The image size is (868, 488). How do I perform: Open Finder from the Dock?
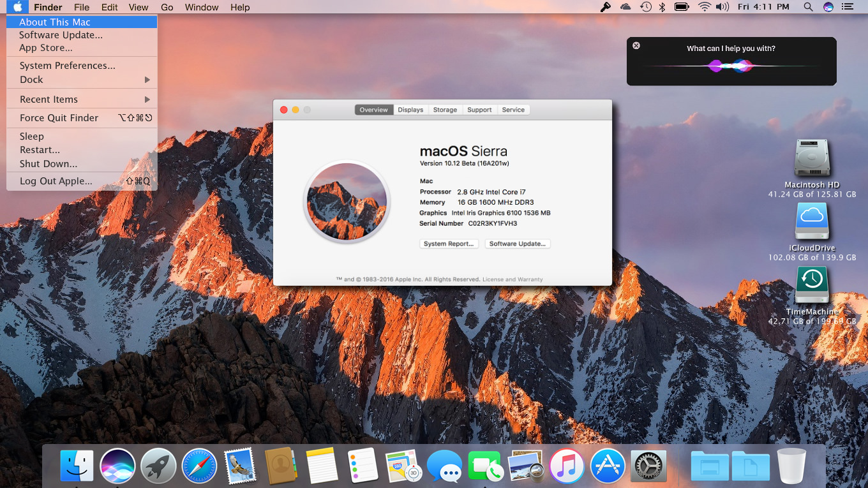point(77,466)
